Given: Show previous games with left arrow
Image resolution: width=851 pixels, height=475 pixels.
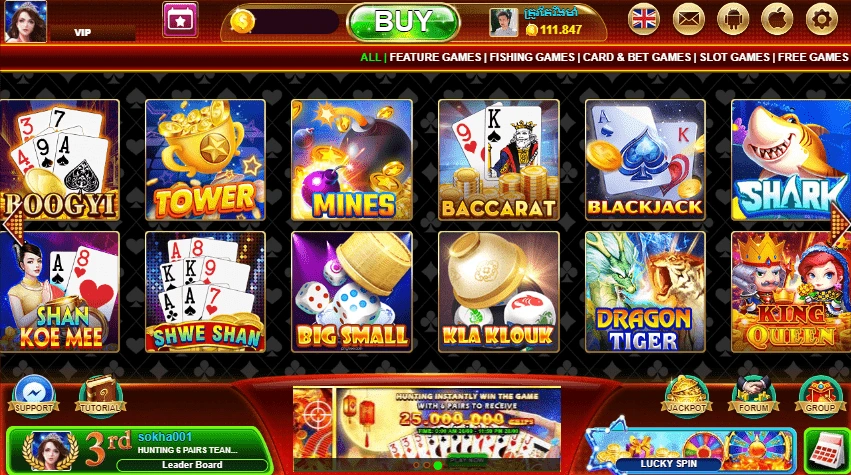Looking at the screenshot, I should point(12,224).
